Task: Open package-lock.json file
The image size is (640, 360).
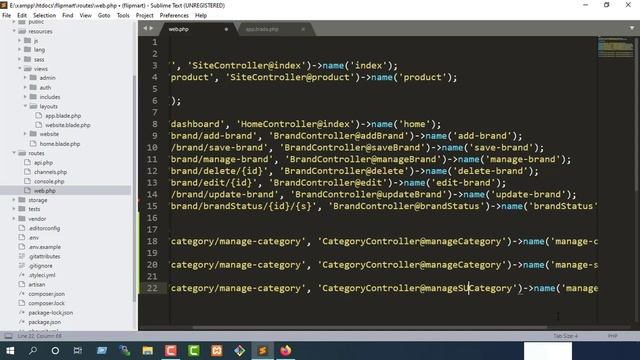Action: coord(51,313)
